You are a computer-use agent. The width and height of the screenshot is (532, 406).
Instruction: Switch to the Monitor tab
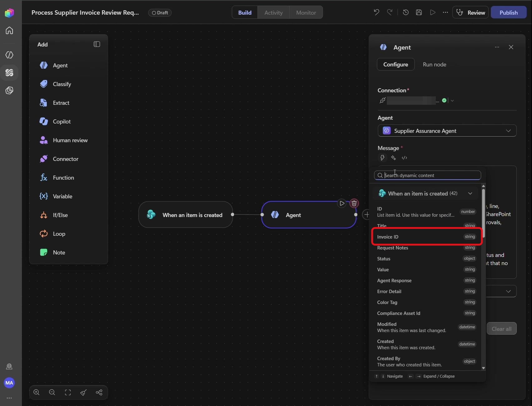(x=306, y=12)
